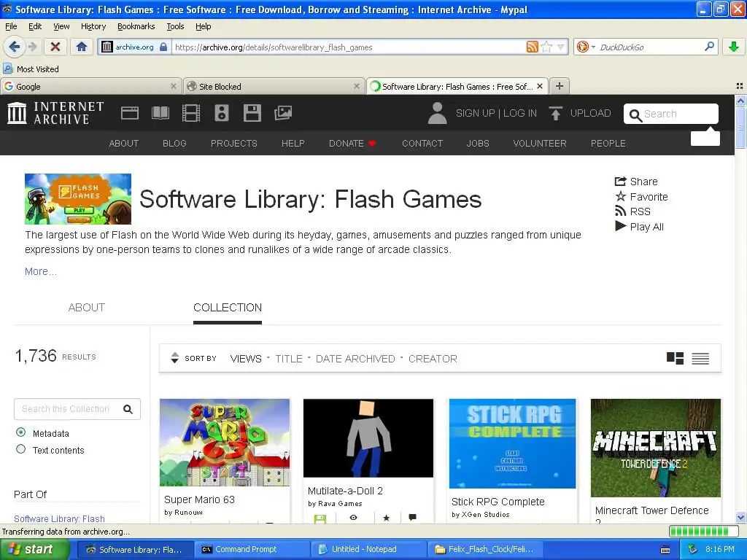Open the browser home page icon

pyautogui.click(x=82, y=47)
